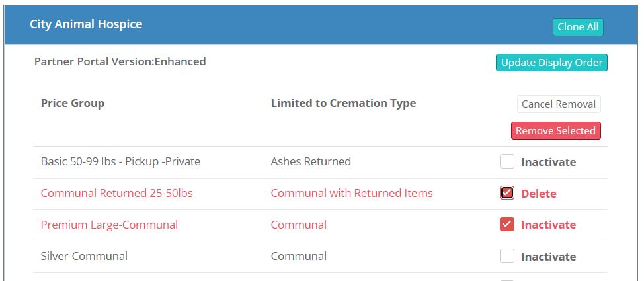Viewport: 644px width, 281px height.
Task: Click the Communal with Returned Items cell
Action: tap(352, 193)
